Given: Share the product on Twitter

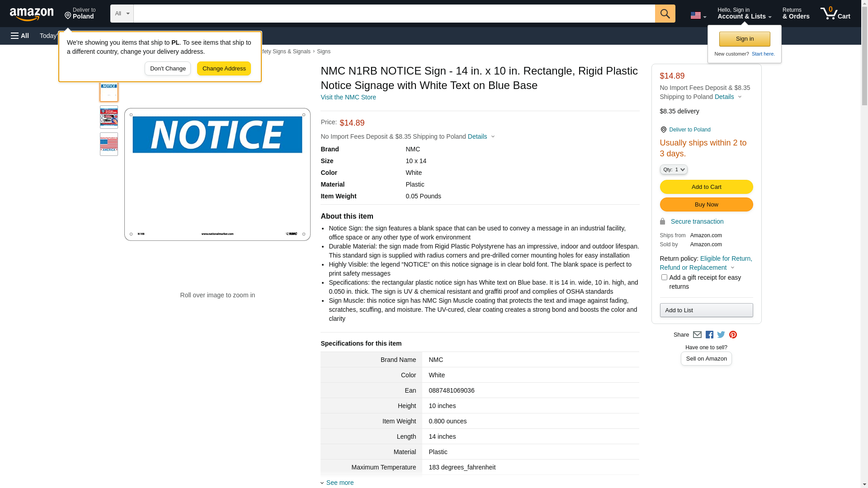Looking at the screenshot, I should pyautogui.click(x=721, y=335).
